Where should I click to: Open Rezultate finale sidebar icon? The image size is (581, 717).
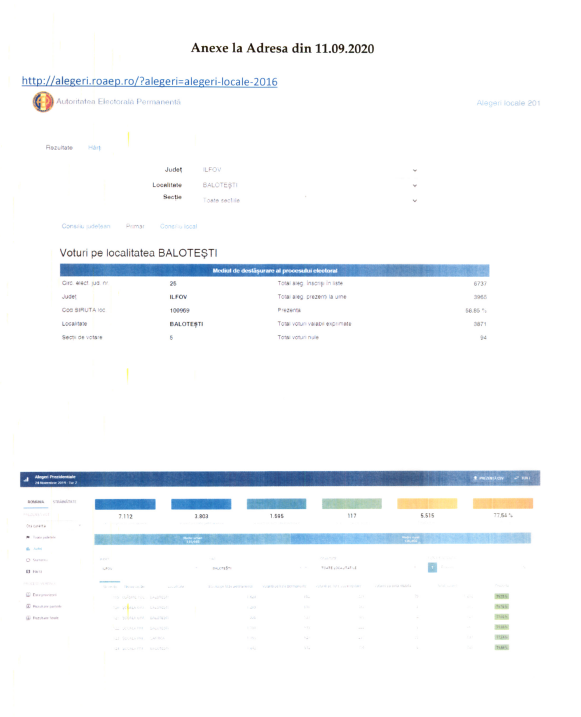click(x=28, y=618)
